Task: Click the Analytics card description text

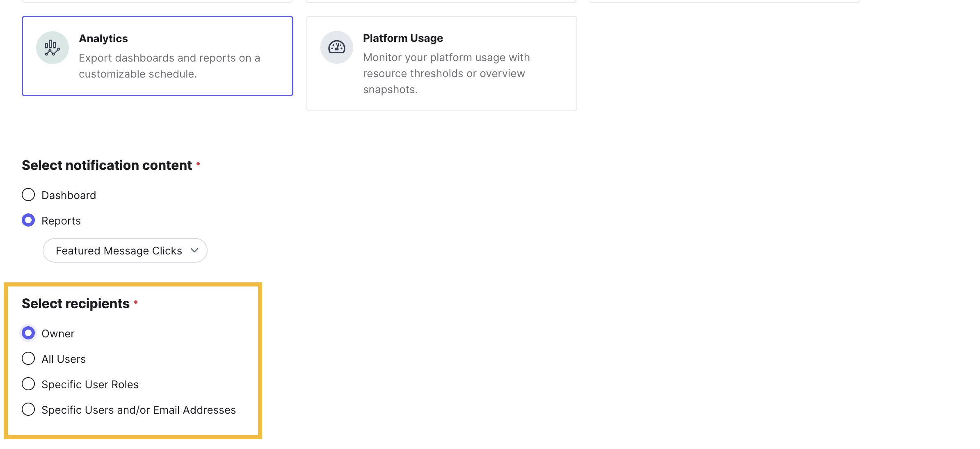Action: pos(169,66)
